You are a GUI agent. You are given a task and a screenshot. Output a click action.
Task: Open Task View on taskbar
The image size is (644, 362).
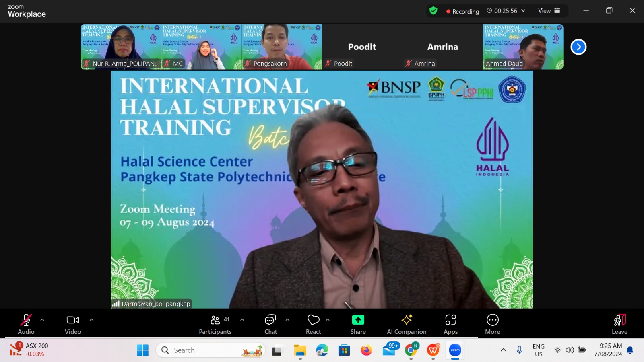pyautogui.click(x=277, y=351)
